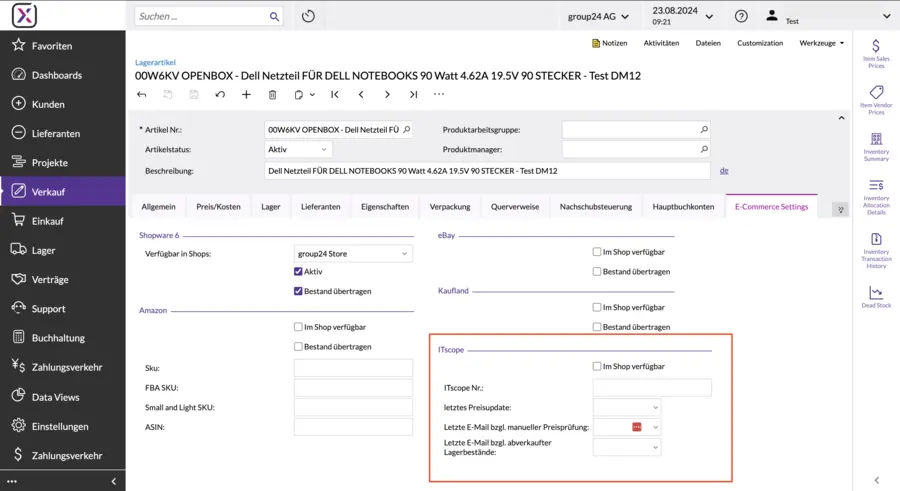900x491 pixels.
Task: Open the recent history clock icon
Action: pos(308,16)
